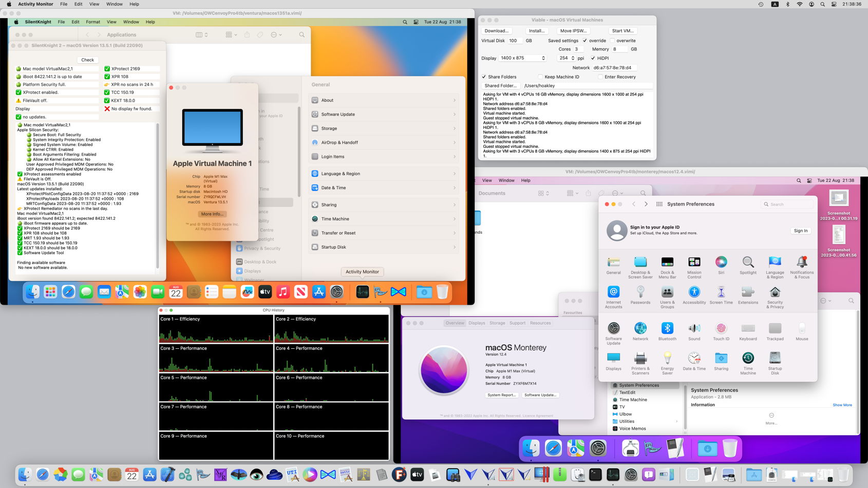Open Software Update from the Ventura settings sidebar
This screenshot has height=488, width=868.
[x=337, y=114]
